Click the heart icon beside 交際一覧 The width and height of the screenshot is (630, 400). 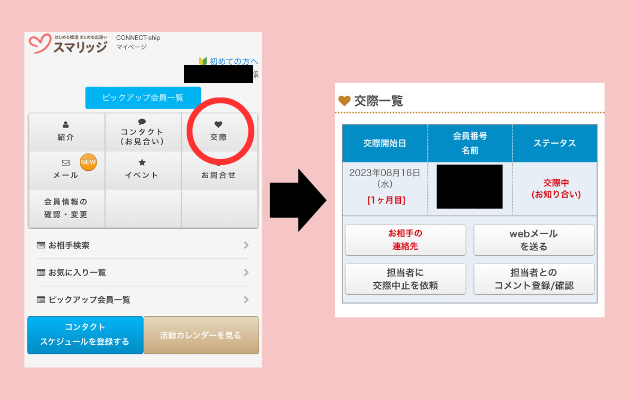(344, 101)
